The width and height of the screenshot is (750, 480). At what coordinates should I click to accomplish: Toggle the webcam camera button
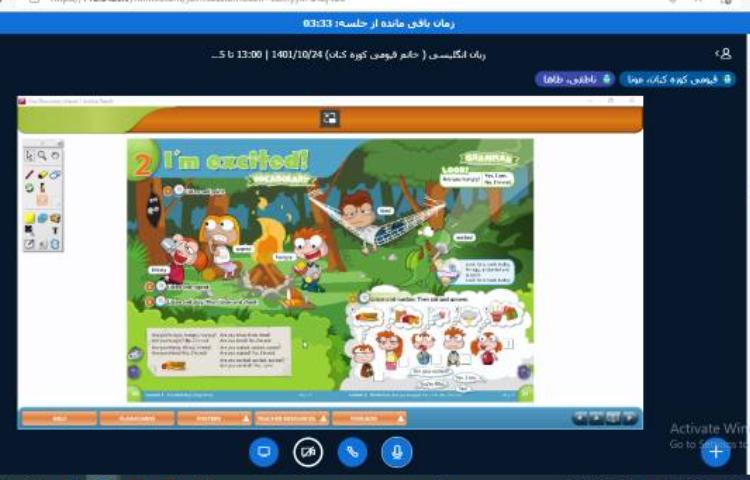(x=308, y=452)
